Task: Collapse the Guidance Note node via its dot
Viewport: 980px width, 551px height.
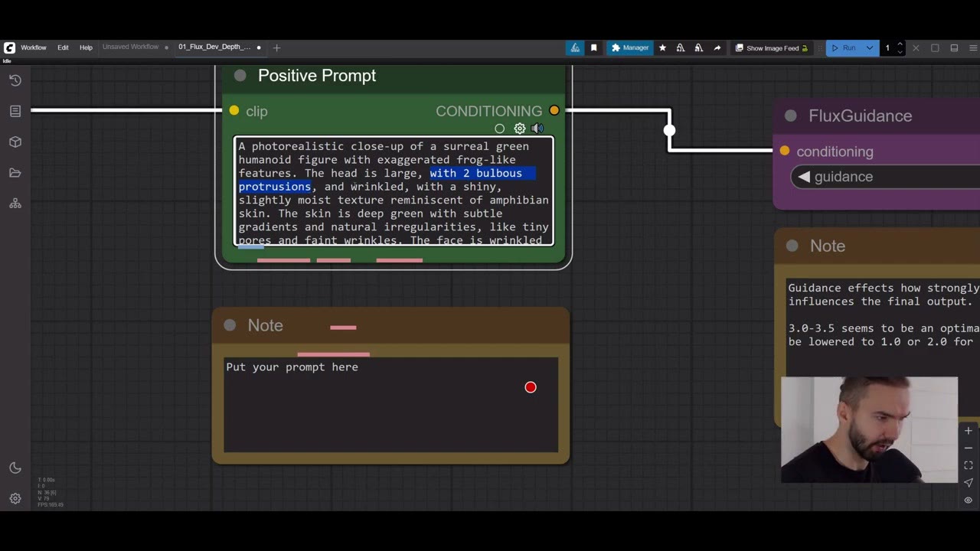Action: (792, 246)
